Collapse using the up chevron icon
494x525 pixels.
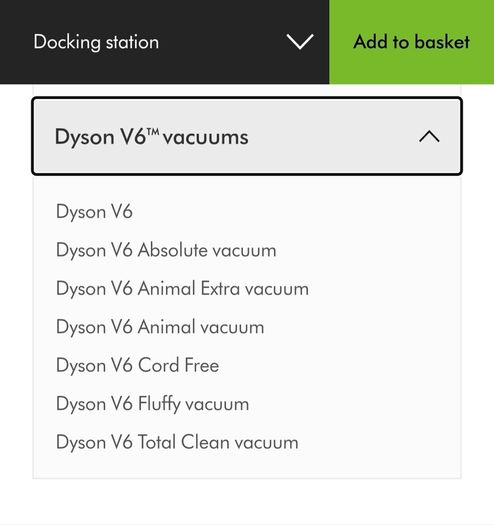(x=429, y=137)
